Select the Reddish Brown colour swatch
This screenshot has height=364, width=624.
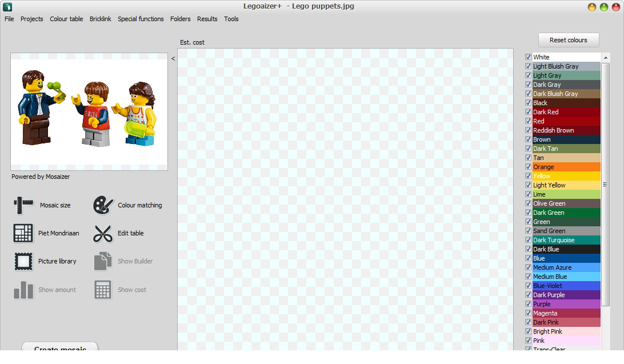click(x=566, y=130)
